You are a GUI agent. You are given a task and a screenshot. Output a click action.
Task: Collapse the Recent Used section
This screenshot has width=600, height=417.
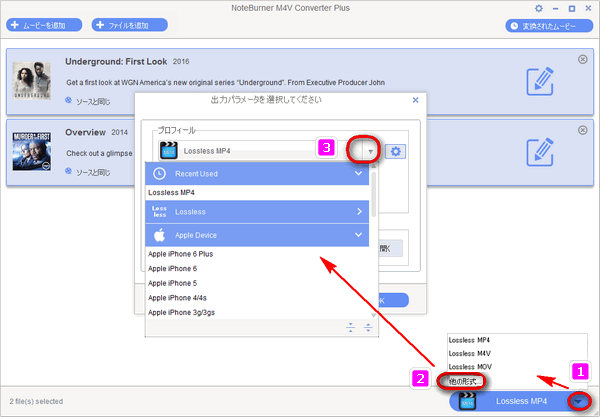(358, 174)
